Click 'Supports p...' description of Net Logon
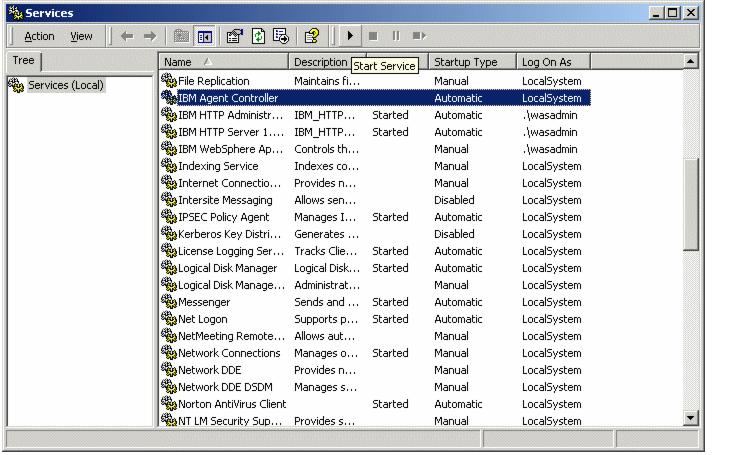This screenshot has width=741, height=455. 326,319
